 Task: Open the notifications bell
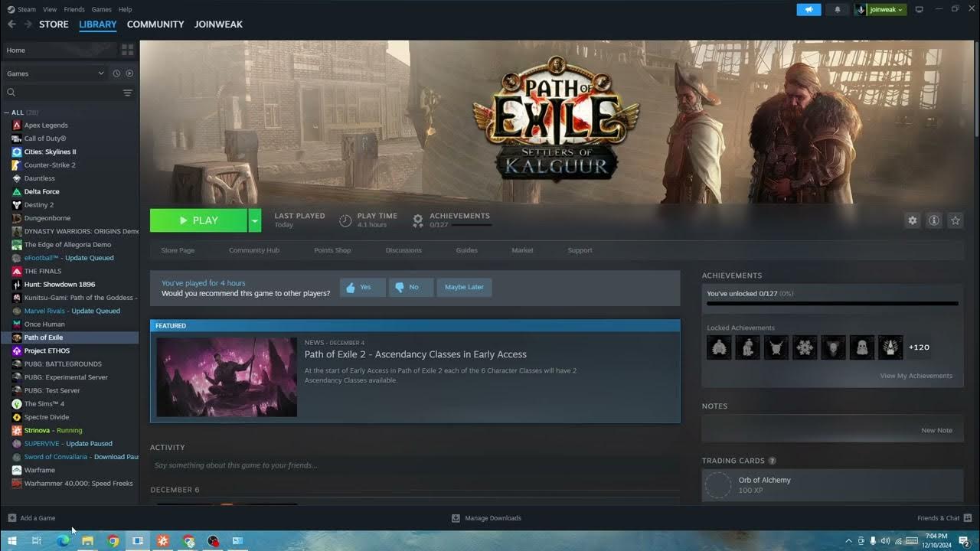837,9
